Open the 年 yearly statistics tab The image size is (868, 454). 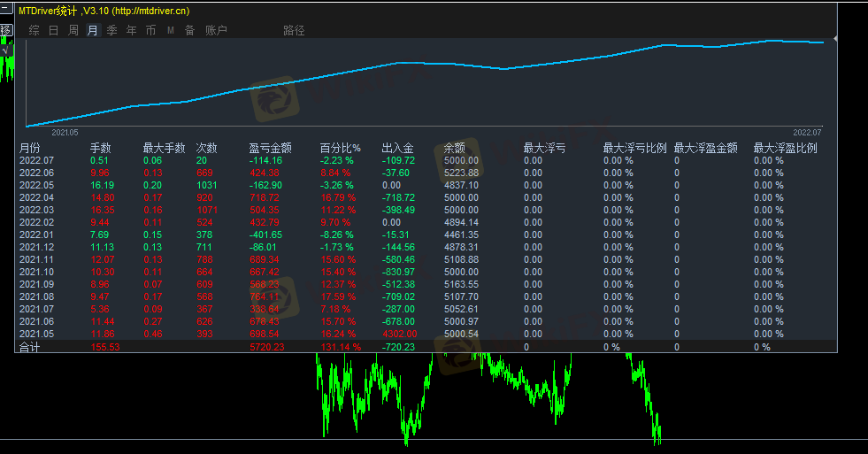pos(132,30)
